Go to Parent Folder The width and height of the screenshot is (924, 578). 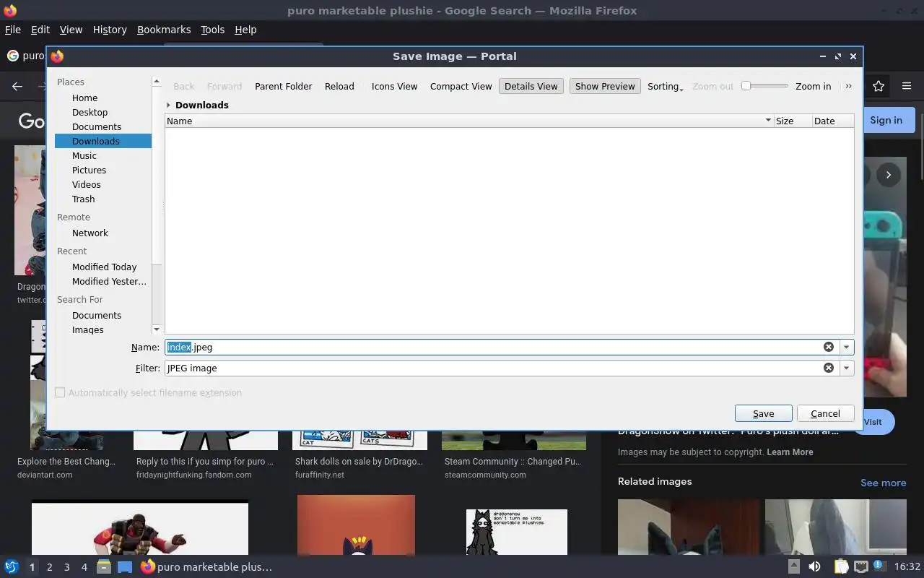tap(283, 86)
